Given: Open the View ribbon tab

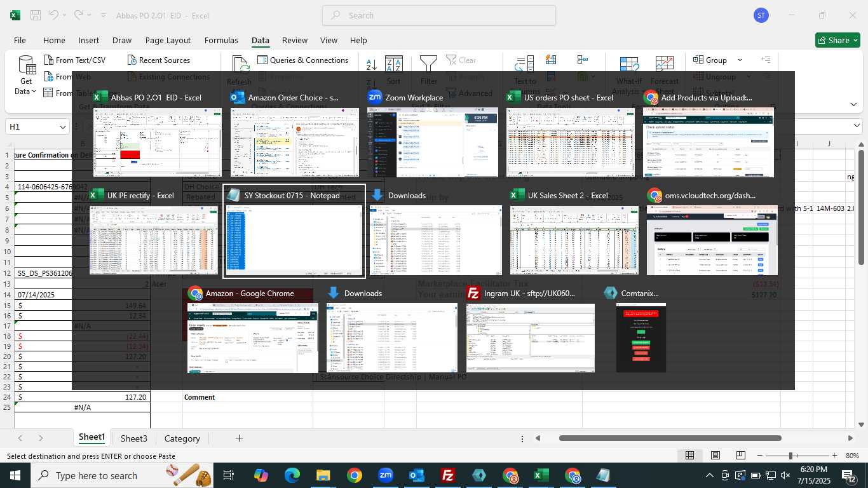Looking at the screenshot, I should pyautogui.click(x=329, y=40).
